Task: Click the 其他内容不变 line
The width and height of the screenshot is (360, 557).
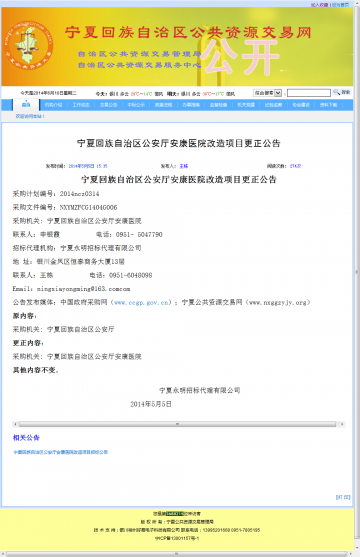Action: pos(36,370)
